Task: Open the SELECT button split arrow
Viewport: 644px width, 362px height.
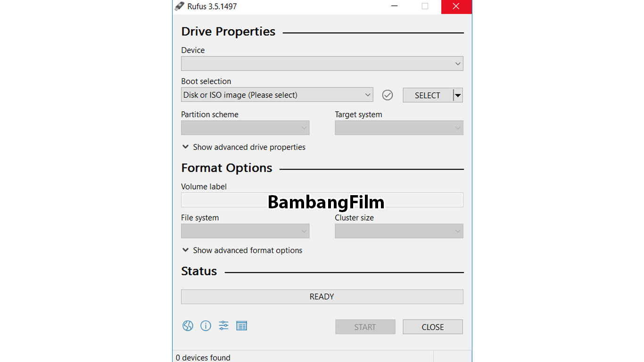Action: pyautogui.click(x=458, y=95)
